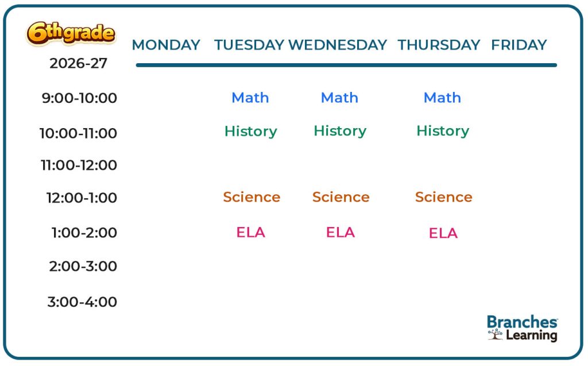The width and height of the screenshot is (588, 366).
Task: Click the 11:00-12:00 time slot label
Action: click(x=79, y=165)
